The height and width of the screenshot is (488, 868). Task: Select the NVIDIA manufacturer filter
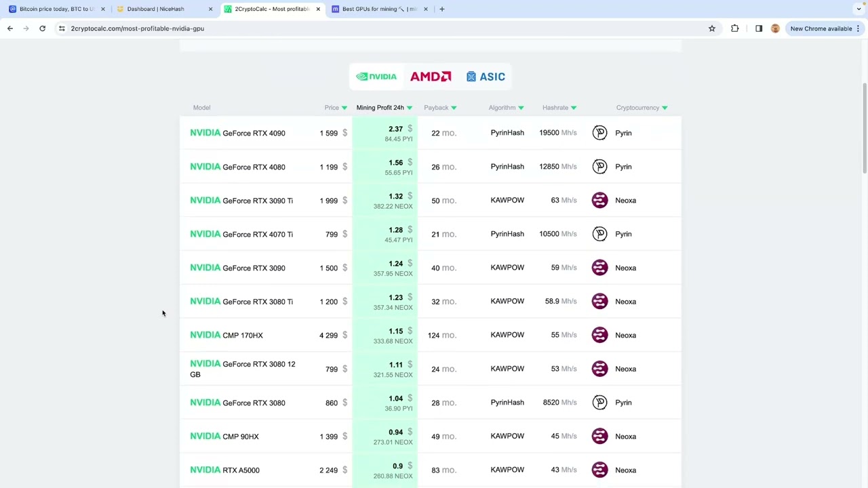pyautogui.click(x=376, y=77)
